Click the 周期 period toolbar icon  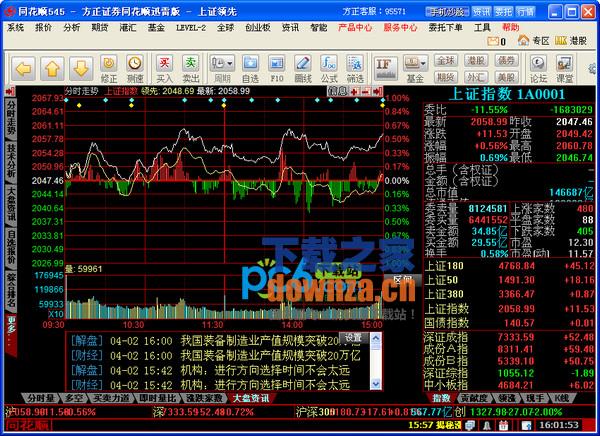click(221, 69)
